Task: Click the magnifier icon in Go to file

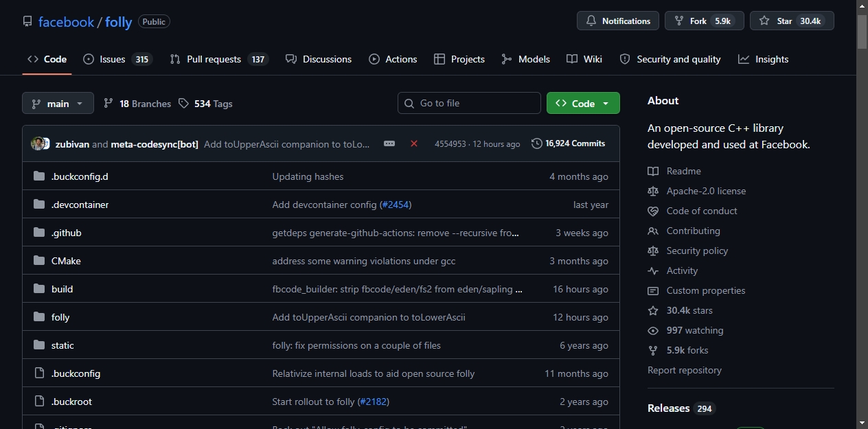Action: pos(409,103)
